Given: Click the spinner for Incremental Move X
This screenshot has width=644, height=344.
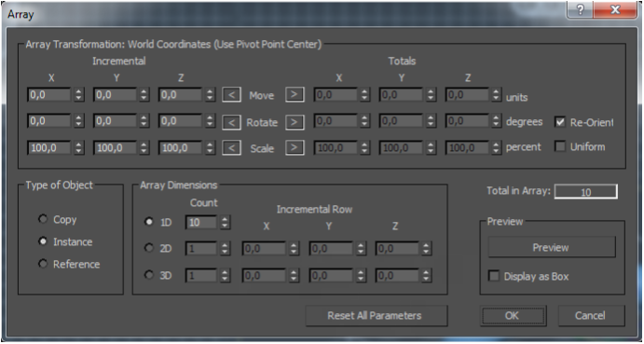Looking at the screenshot, I should 78,95.
